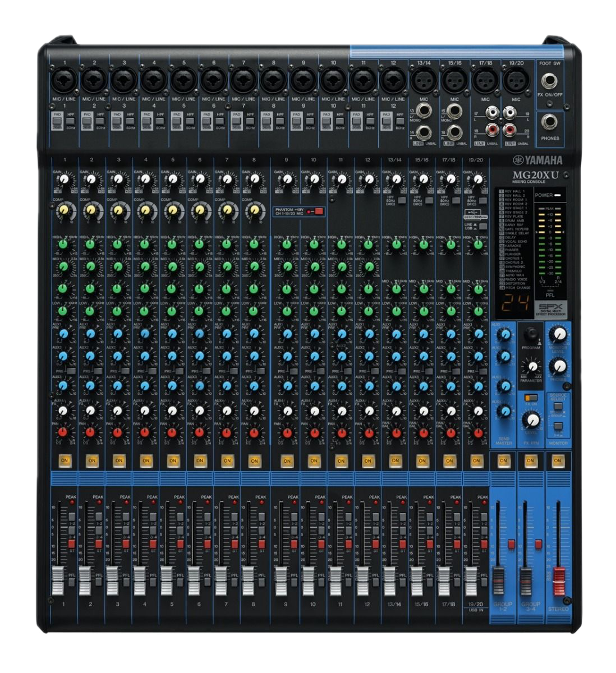The height and width of the screenshot is (673, 616).
Task: Toggle the FX ON button
Action: (530, 404)
